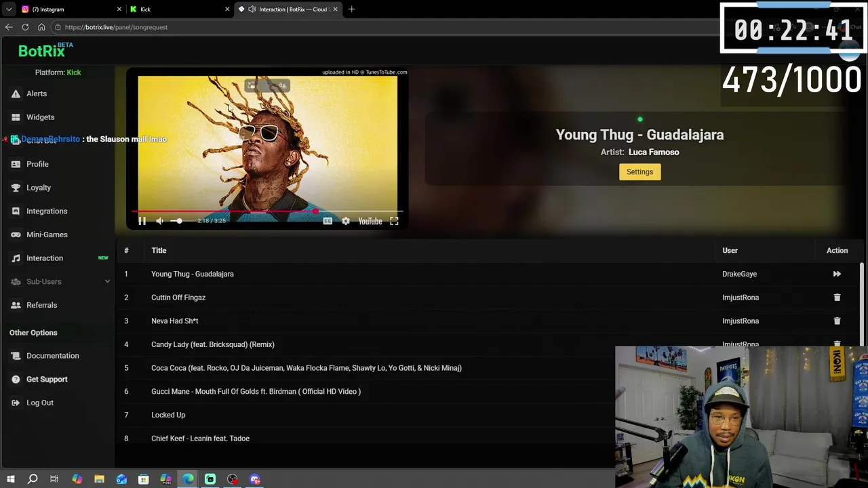This screenshot has height=488, width=868.
Task: Select the Locked Up song title
Action: point(168,415)
